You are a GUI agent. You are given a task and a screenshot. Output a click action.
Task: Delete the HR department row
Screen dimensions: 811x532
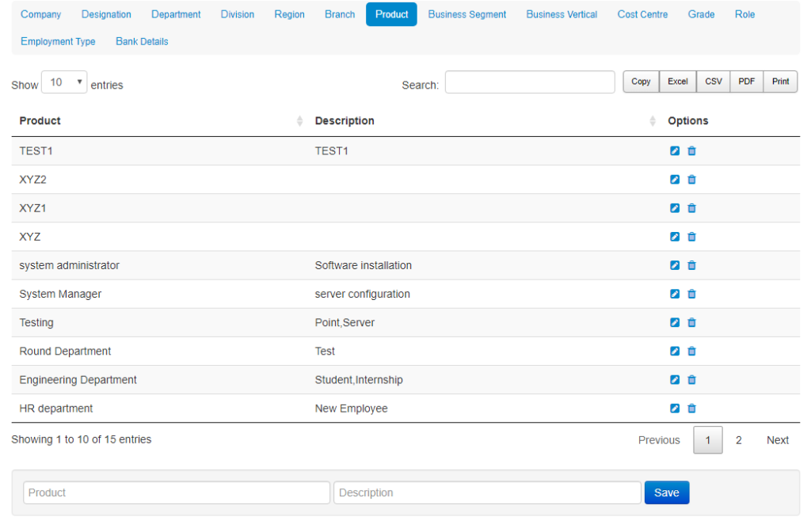[691, 408]
